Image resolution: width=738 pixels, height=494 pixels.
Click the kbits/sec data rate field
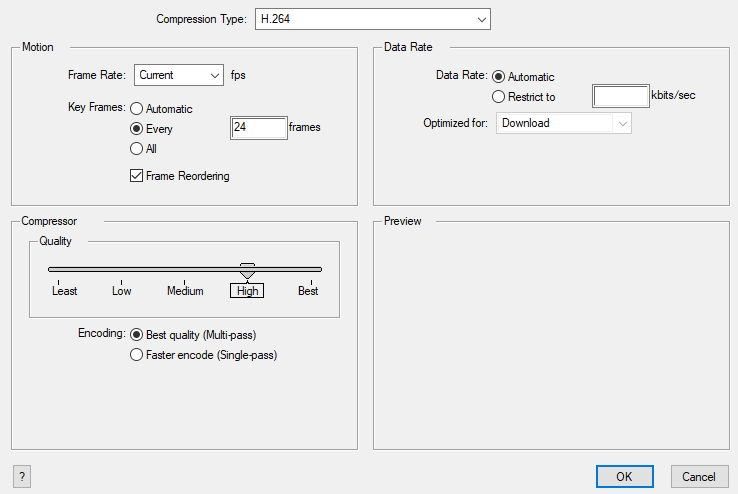coord(620,97)
